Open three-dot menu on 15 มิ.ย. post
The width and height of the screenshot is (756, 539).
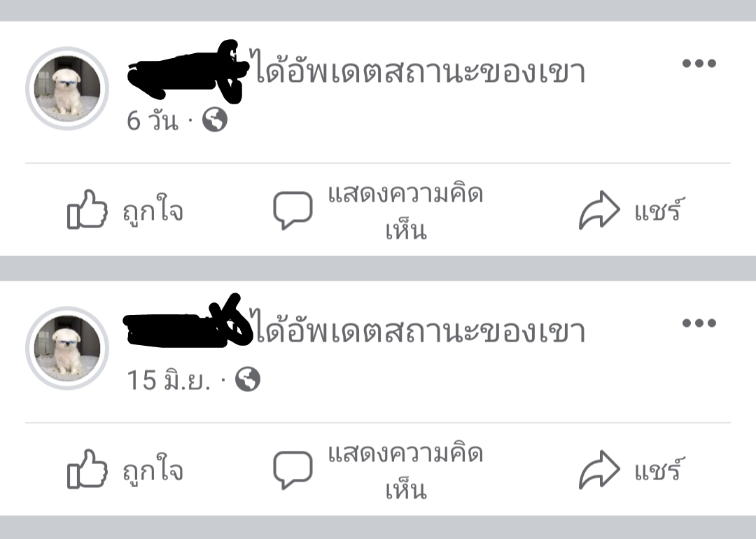tap(699, 323)
